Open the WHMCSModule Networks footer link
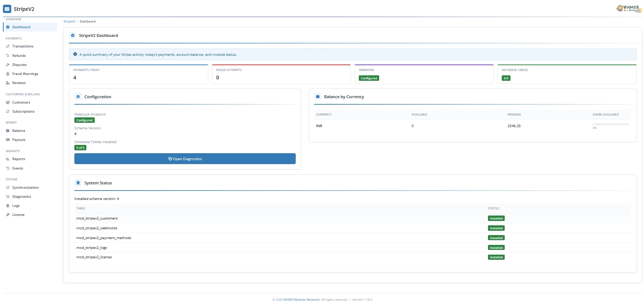The width and height of the screenshot is (644, 305). pos(302,300)
